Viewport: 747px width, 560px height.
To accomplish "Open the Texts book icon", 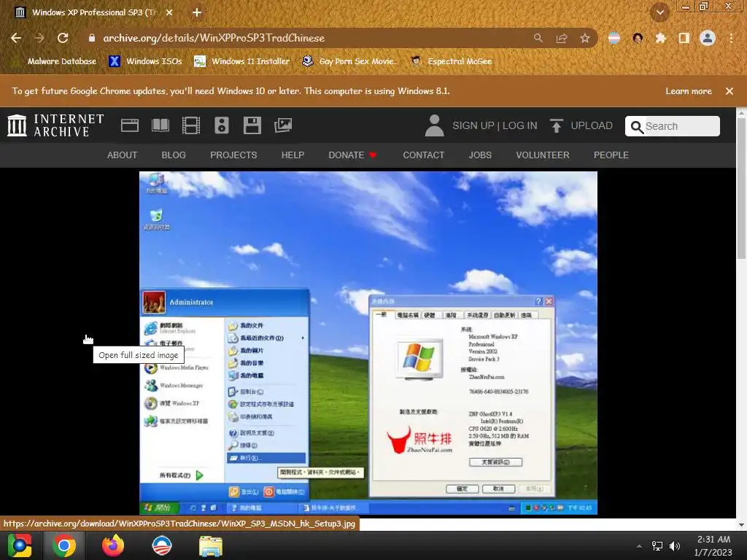I will pos(160,125).
